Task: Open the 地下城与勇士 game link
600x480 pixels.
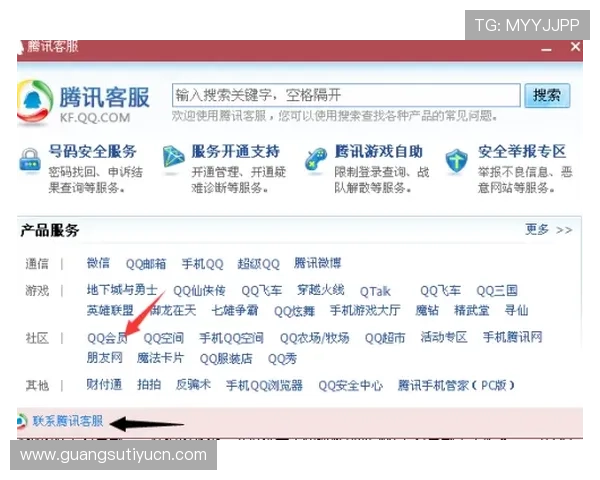Action: click(x=122, y=290)
